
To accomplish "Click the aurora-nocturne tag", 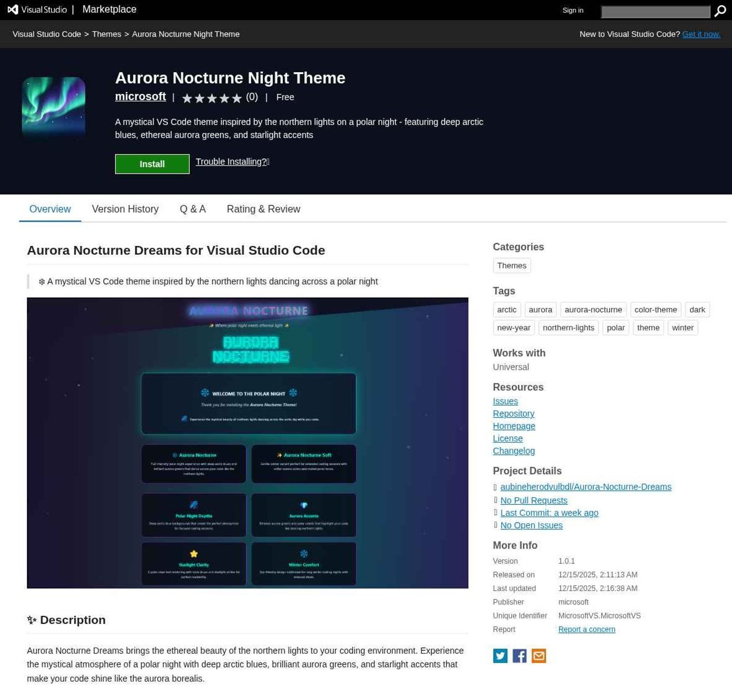I will pyautogui.click(x=593, y=310).
